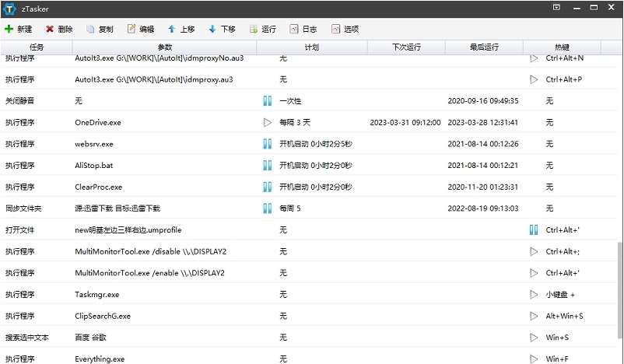Click last run 2022-08-19 09:13:03
Image resolution: width=624 pixels, height=364 pixels.
click(x=482, y=208)
